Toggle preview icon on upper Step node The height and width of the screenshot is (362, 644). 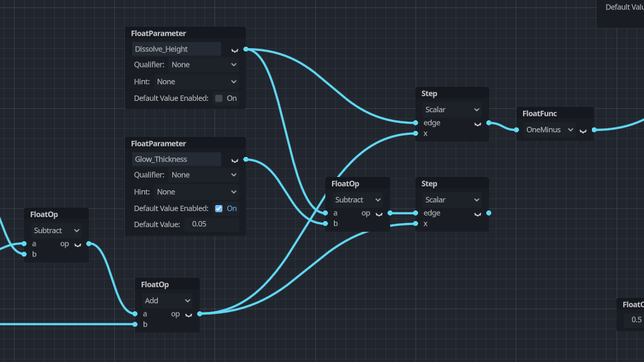(478, 124)
